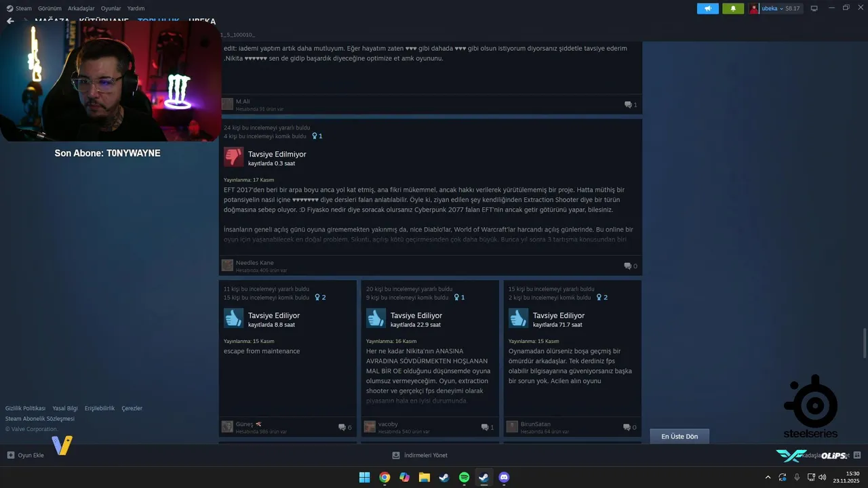Click the volume icon in system tray
The height and width of the screenshot is (488, 868).
click(823, 477)
